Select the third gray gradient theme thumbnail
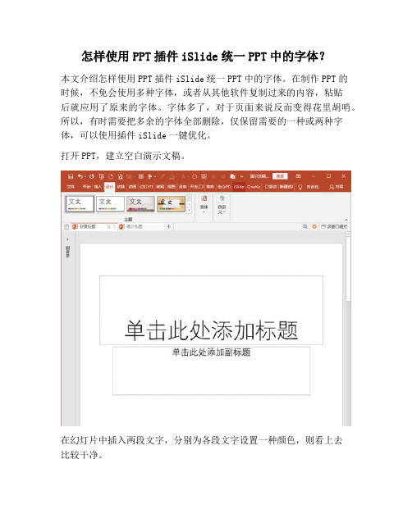 coord(140,204)
